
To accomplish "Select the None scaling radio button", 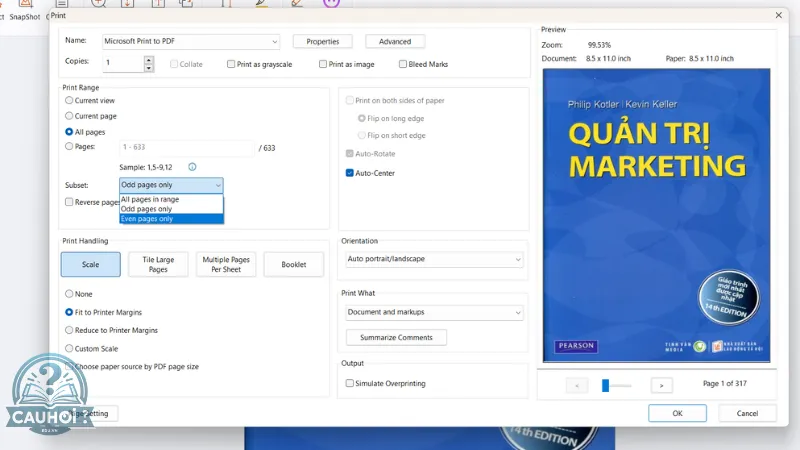I will 69,294.
